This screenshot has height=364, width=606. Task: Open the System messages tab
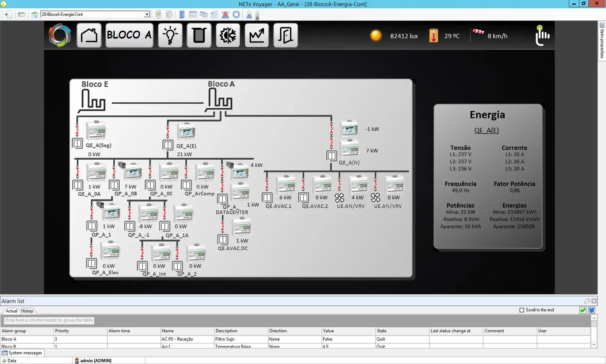[x=22, y=353]
